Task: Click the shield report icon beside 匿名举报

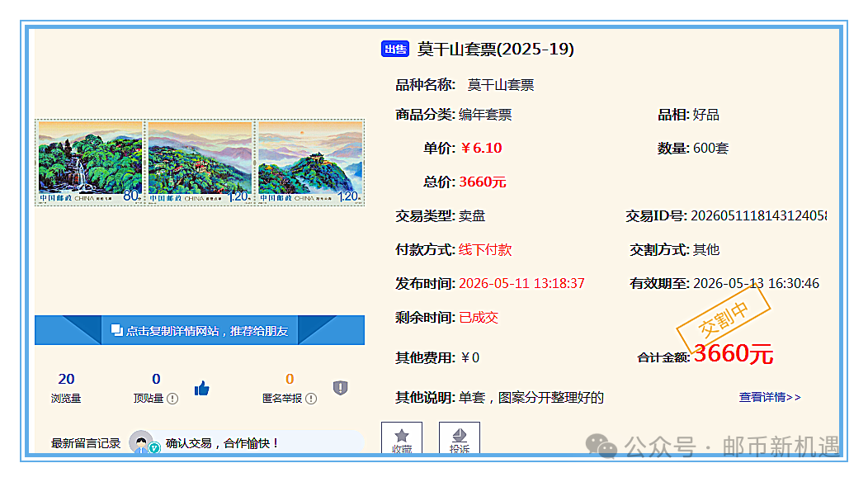Action: 341,387
